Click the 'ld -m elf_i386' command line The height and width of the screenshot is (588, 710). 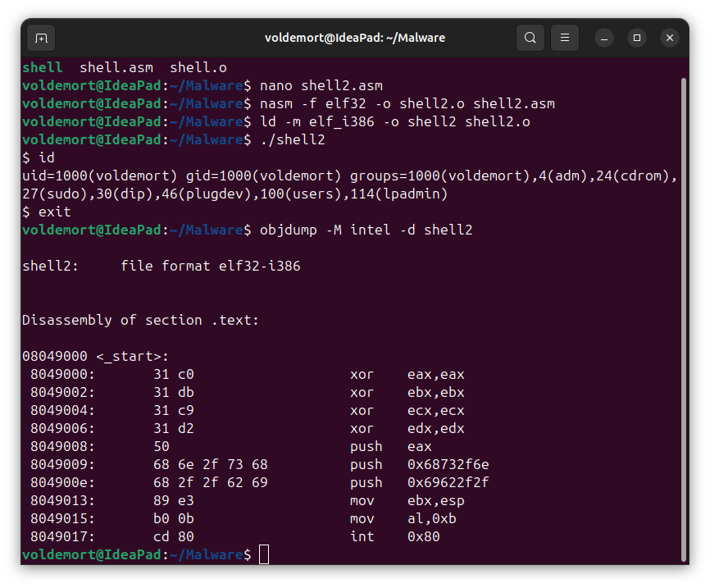[395, 122]
